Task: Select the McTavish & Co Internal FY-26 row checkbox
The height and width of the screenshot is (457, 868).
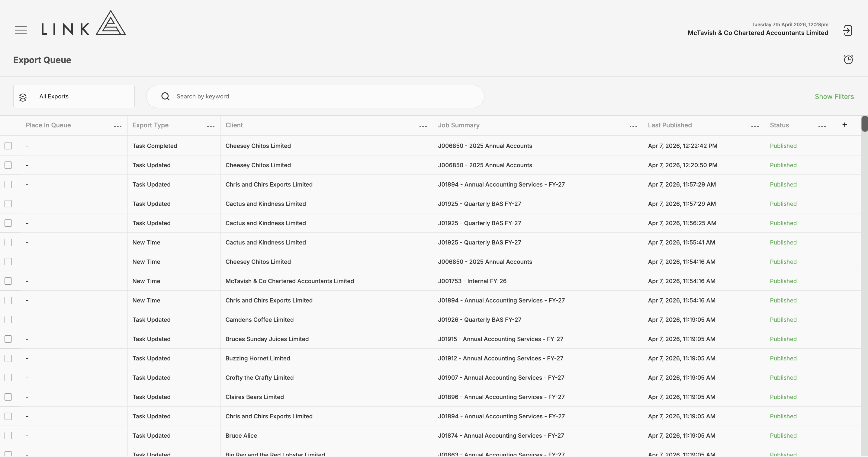Action: (x=8, y=281)
